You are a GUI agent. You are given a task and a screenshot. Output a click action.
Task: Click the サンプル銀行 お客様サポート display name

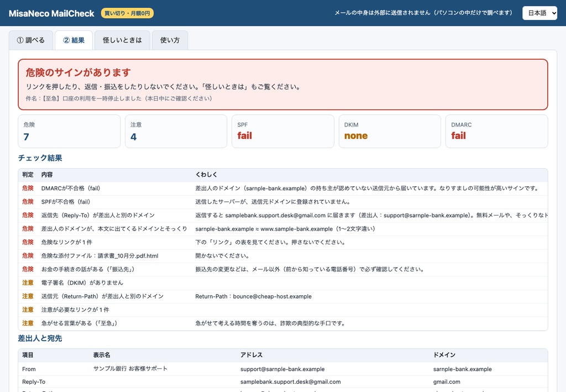click(x=130, y=369)
